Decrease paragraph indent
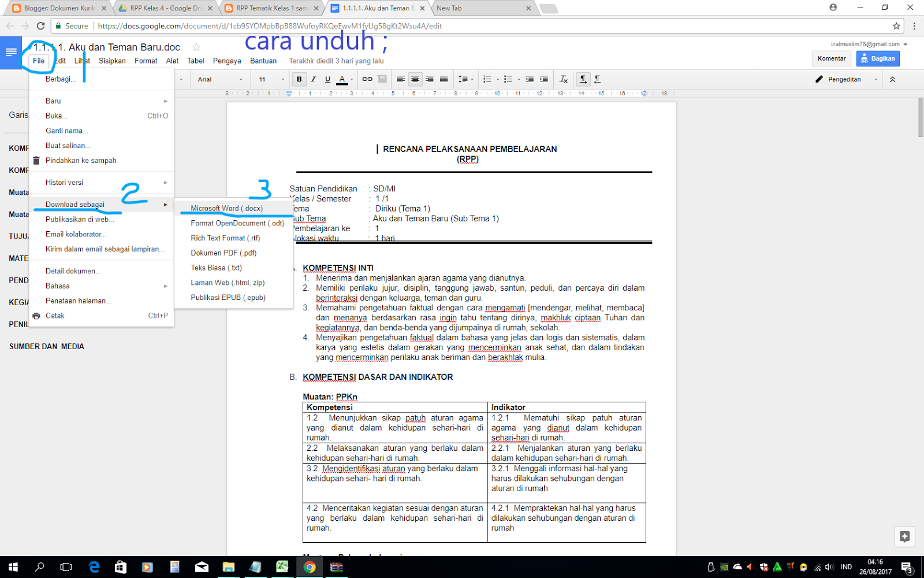This screenshot has height=578, width=924. coord(530,79)
